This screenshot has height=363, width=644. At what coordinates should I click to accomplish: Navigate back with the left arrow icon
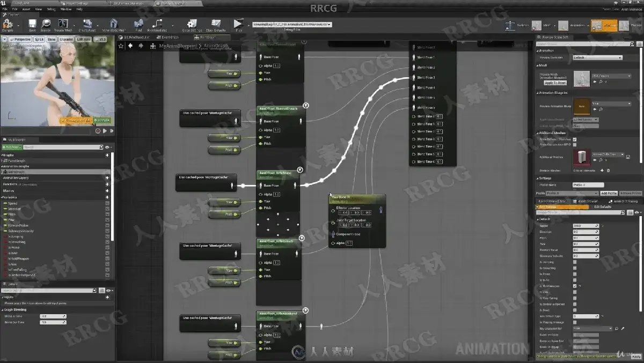coord(130,46)
